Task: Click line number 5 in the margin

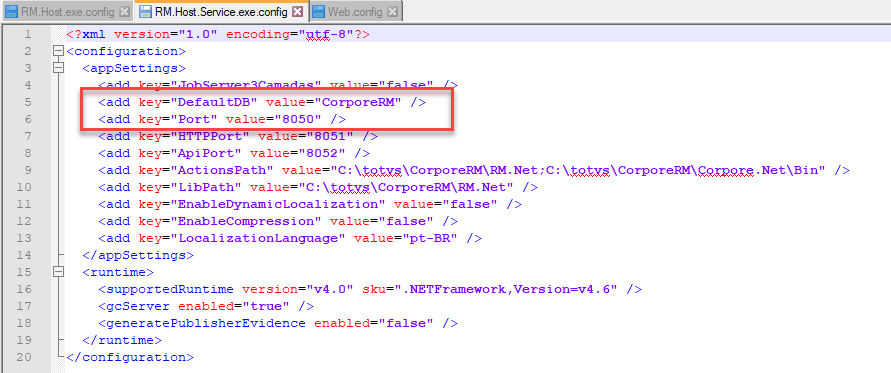Action: 28,102
